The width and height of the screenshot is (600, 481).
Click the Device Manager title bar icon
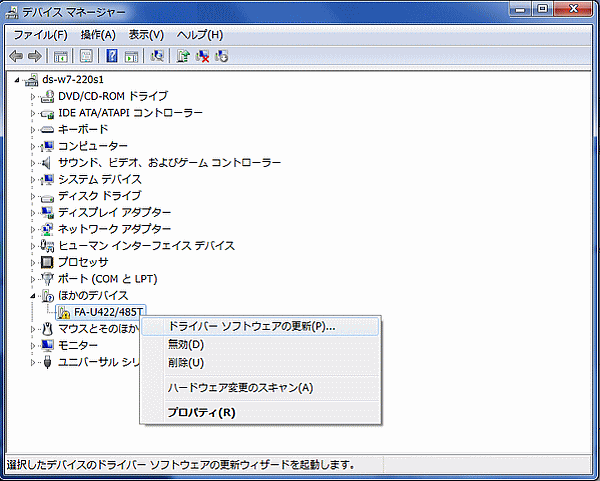pyautogui.click(x=11, y=13)
